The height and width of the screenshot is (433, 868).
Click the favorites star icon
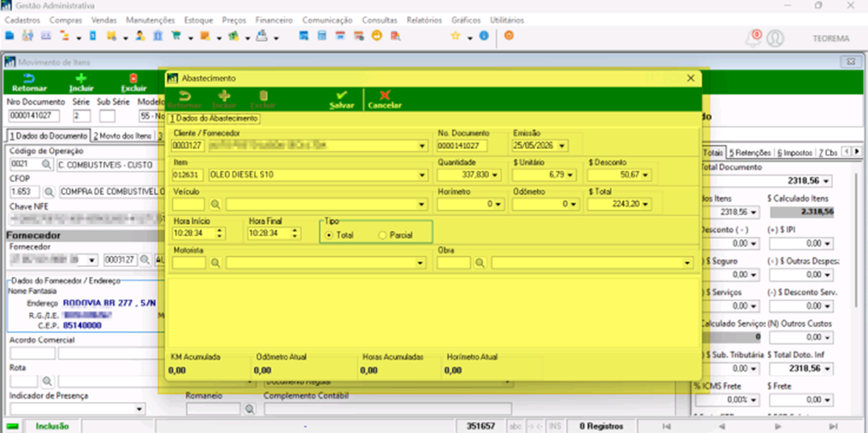(x=456, y=36)
